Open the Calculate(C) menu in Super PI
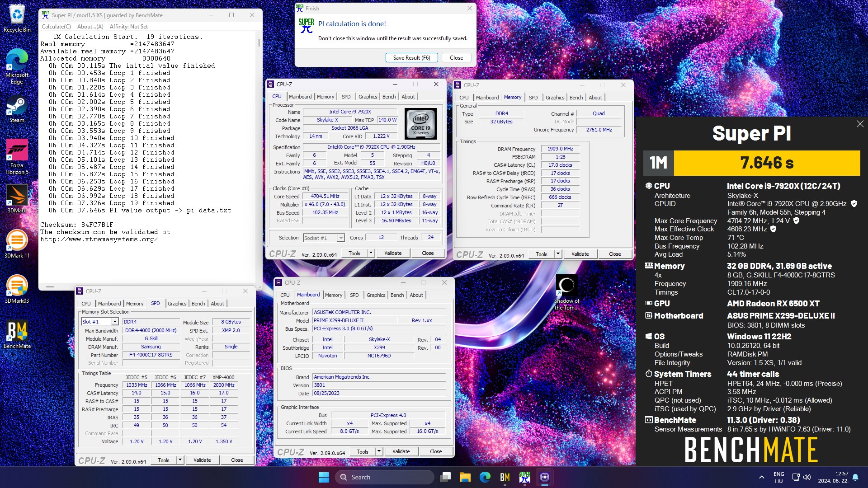 tap(56, 27)
